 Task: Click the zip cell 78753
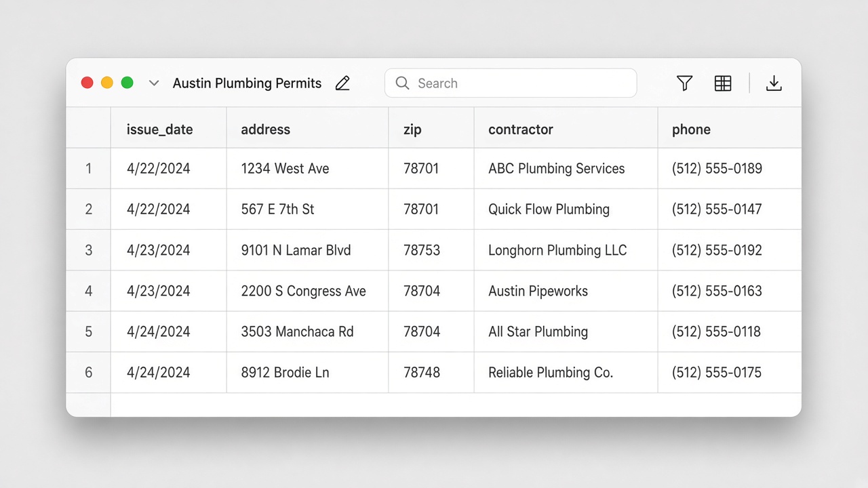tap(431, 250)
